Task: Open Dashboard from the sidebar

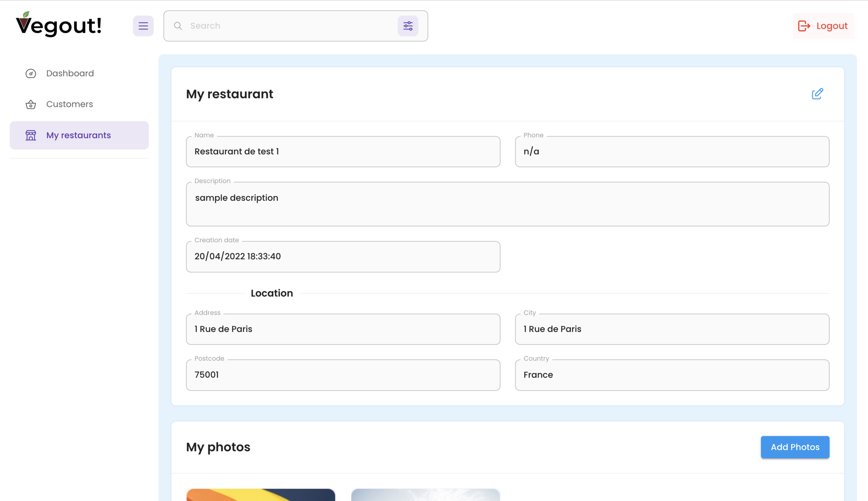Action: [70, 73]
